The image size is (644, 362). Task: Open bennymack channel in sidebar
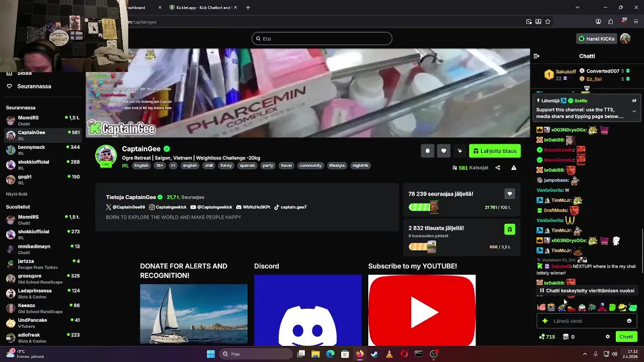(x=43, y=150)
